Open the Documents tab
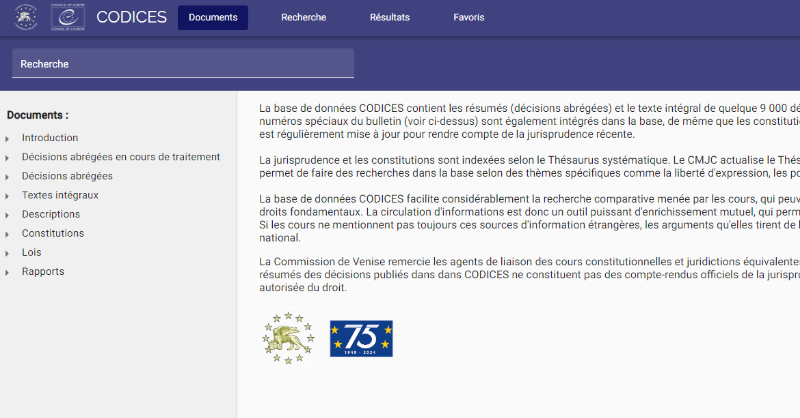 click(213, 17)
